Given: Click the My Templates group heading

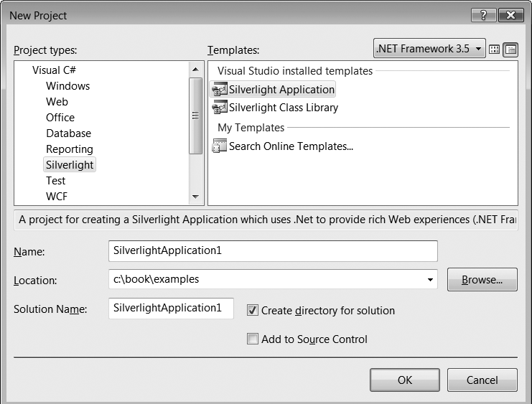Looking at the screenshot, I should tap(251, 128).
